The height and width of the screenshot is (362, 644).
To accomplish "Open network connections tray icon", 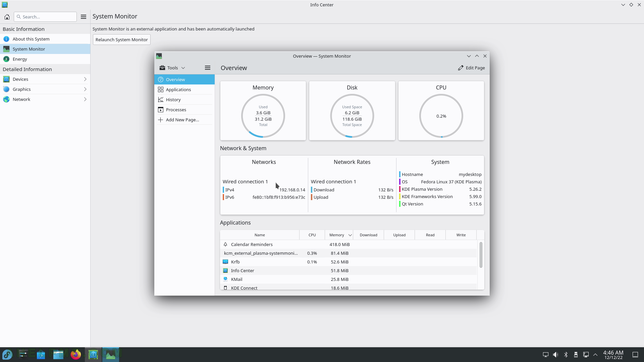I will click(586, 355).
